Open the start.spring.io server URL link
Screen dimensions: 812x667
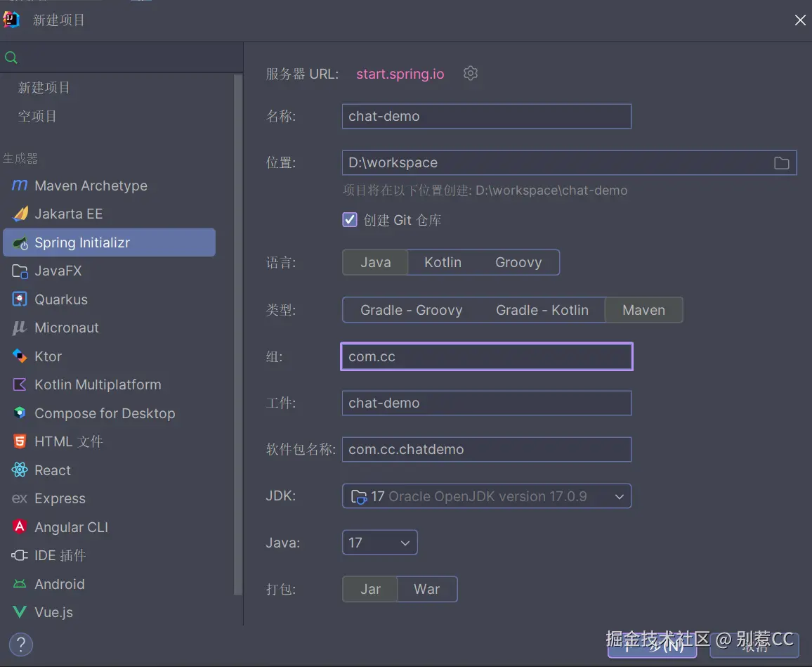click(400, 74)
